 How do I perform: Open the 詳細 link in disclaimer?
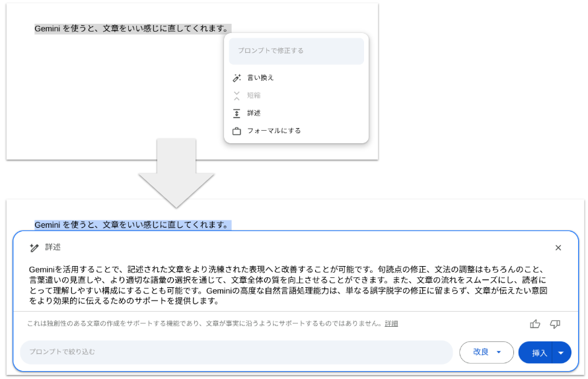pos(391,324)
